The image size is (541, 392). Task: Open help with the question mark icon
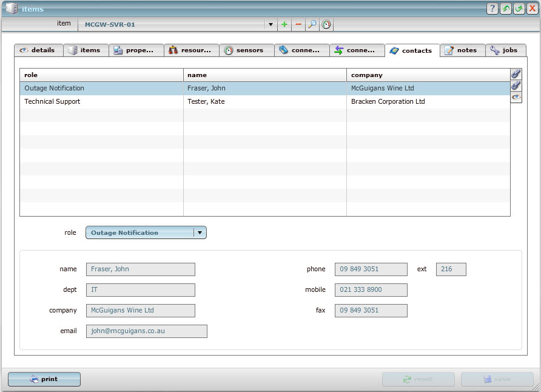(492, 8)
